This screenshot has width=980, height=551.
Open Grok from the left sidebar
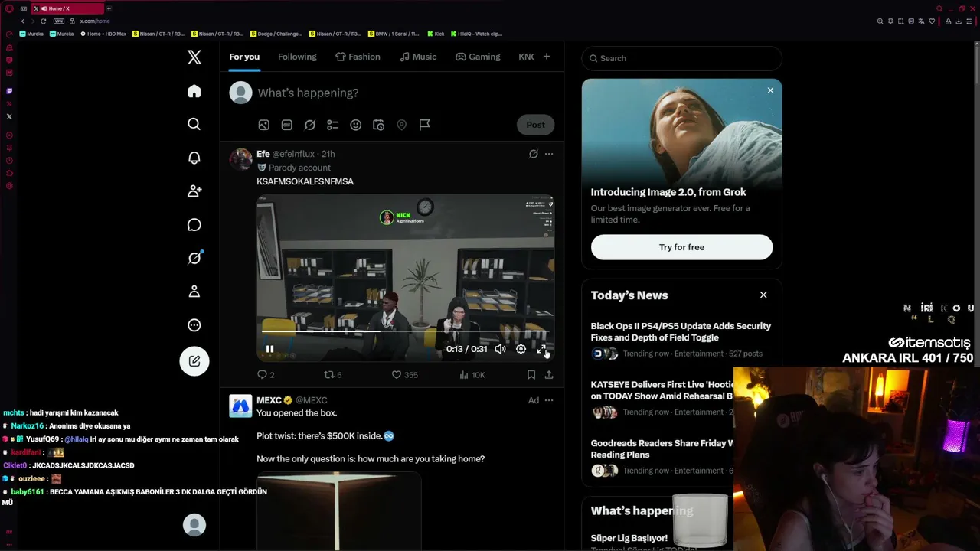click(194, 258)
